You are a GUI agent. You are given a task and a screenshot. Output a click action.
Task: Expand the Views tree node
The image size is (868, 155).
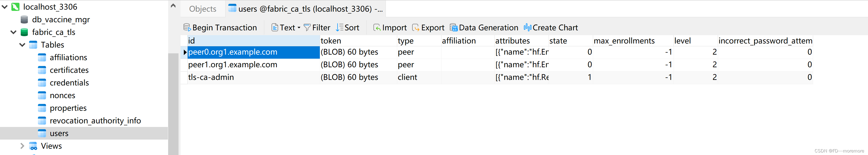click(22, 146)
